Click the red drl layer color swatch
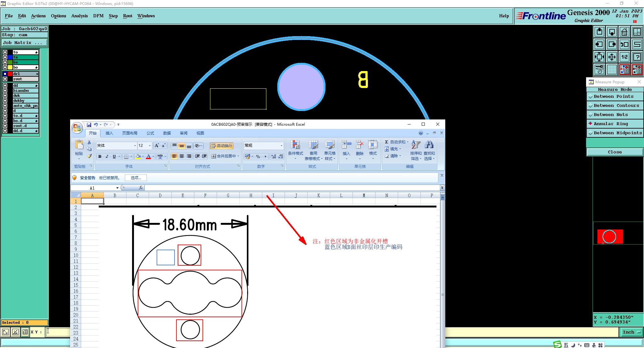644x348 pixels. [x=10, y=74]
